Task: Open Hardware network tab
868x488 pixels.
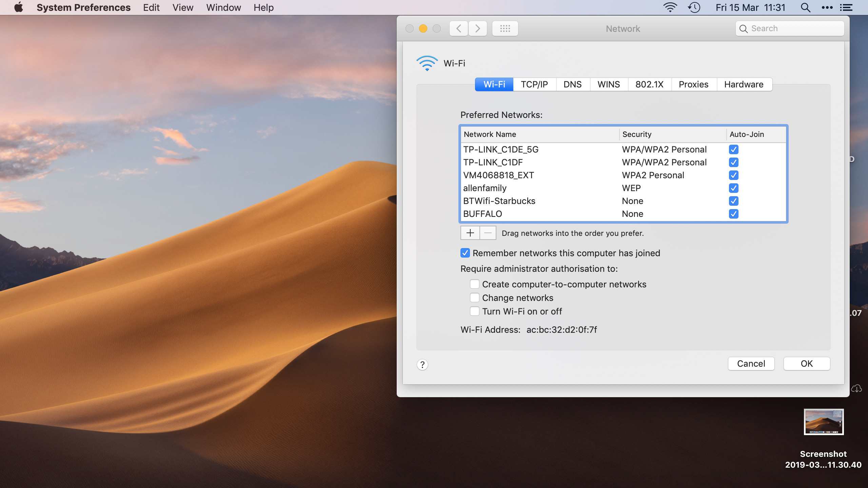Action: coord(744,84)
